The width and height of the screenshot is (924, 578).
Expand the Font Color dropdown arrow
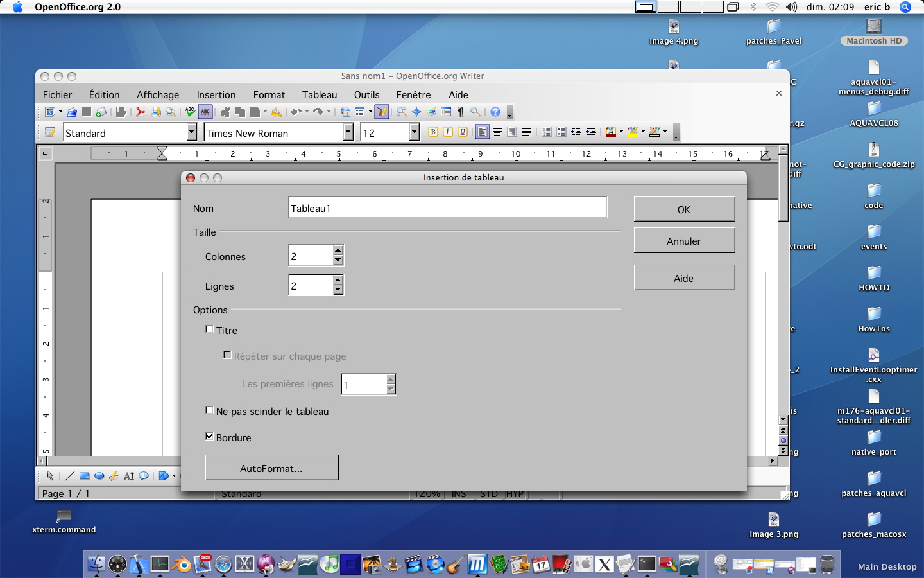click(621, 132)
